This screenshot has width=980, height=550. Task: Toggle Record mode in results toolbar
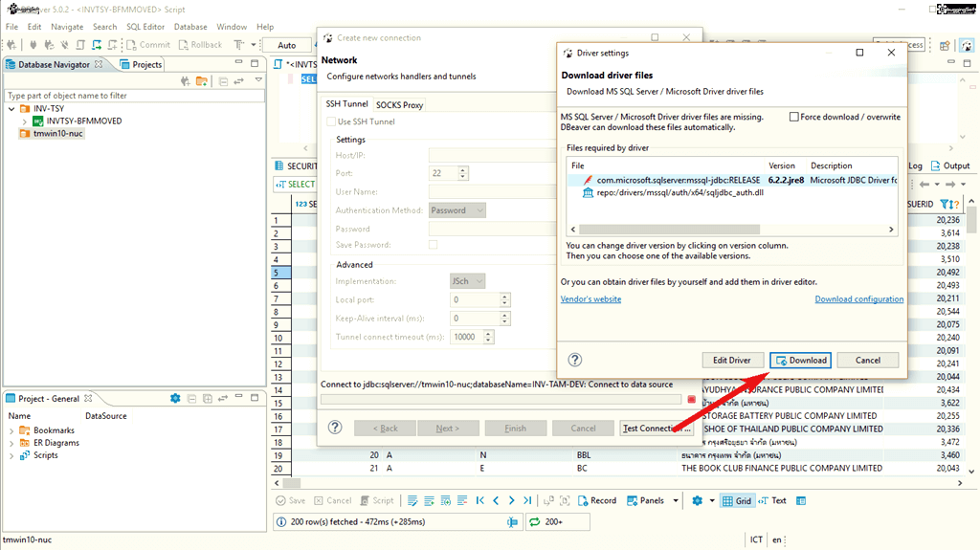597,500
